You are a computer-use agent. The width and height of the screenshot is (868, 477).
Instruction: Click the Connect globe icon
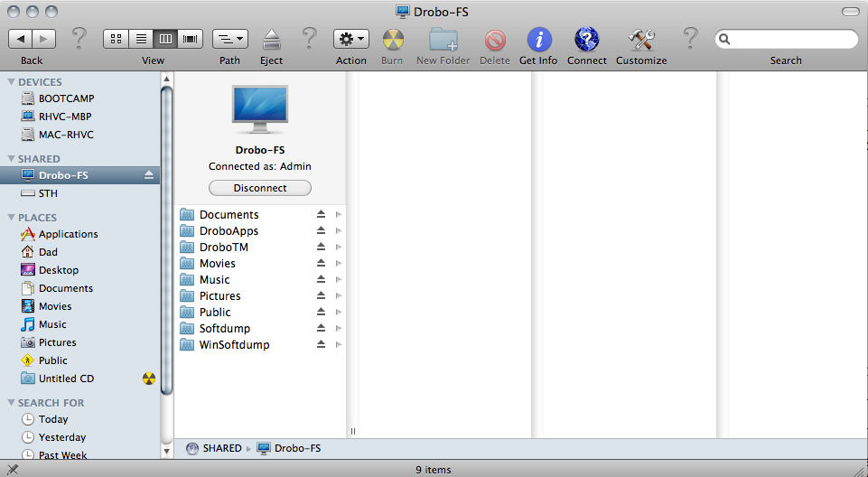(x=587, y=40)
